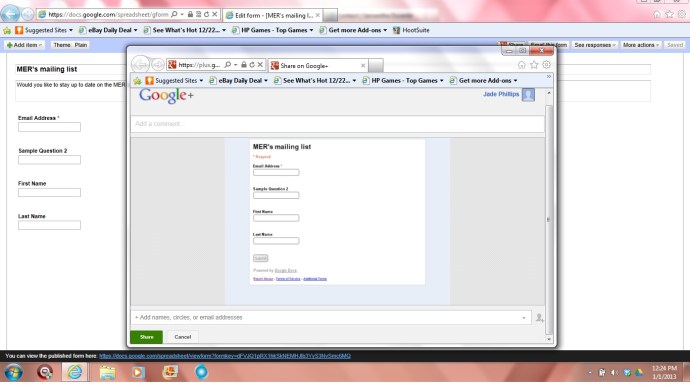This screenshot has width=690, height=387.
Task: Open eBay Daily Deal in popup favorites bar
Action: coord(239,81)
